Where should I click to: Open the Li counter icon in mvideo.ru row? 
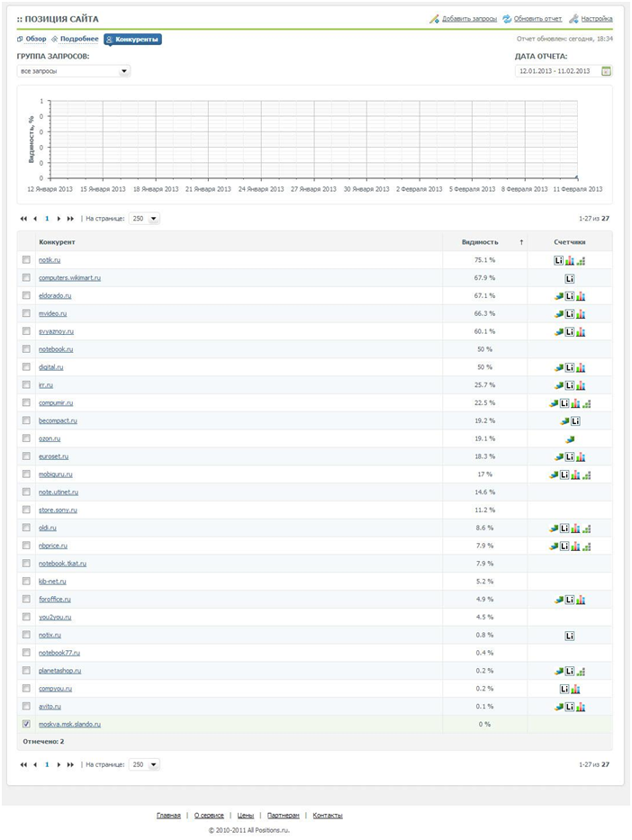click(570, 314)
